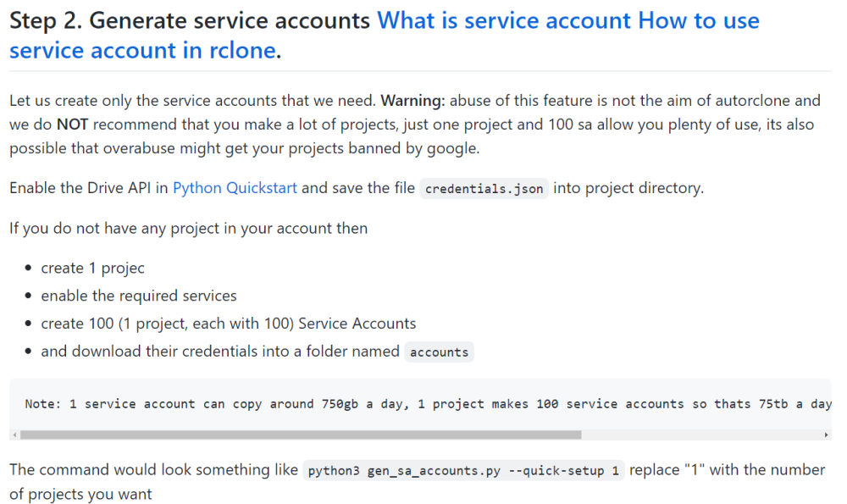The width and height of the screenshot is (847, 504).
Task: Click the 'enable the required services' bullet
Action: click(x=139, y=296)
